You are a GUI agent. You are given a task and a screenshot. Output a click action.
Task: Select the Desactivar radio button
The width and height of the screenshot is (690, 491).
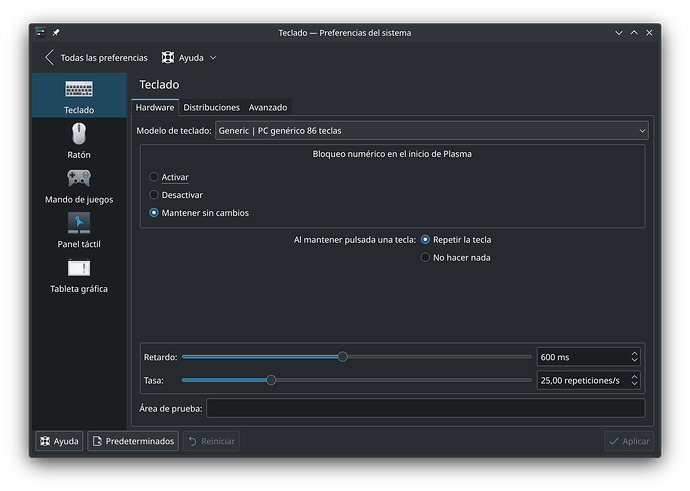(x=154, y=195)
